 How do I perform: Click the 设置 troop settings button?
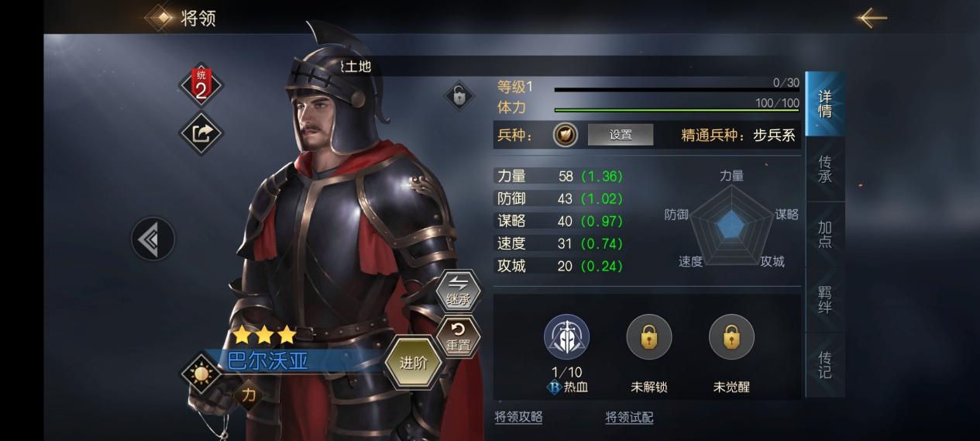(621, 135)
